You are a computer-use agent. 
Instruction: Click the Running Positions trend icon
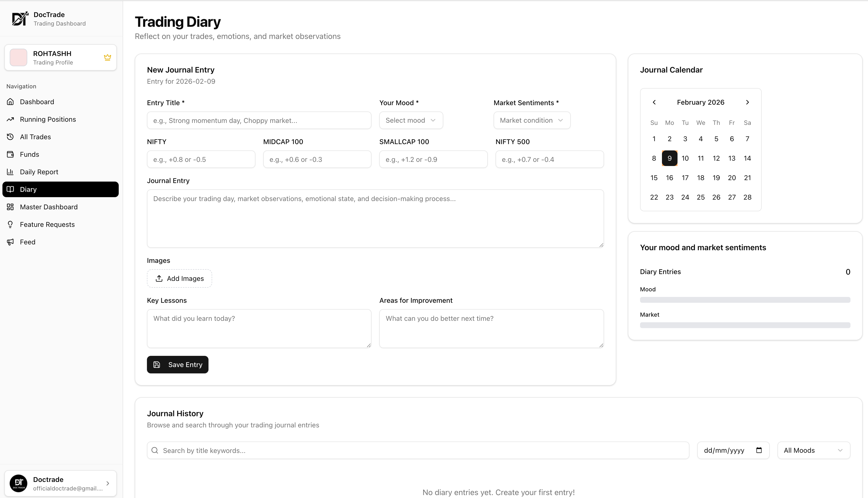point(10,119)
